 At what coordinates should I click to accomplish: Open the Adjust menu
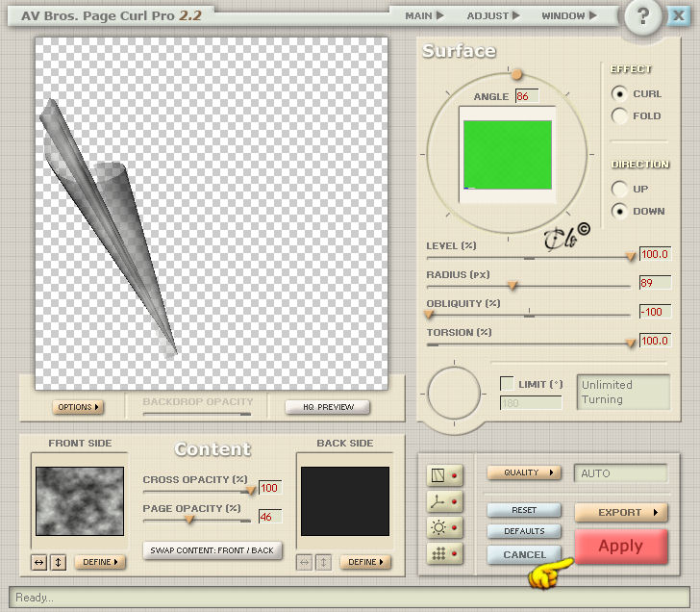(x=493, y=15)
